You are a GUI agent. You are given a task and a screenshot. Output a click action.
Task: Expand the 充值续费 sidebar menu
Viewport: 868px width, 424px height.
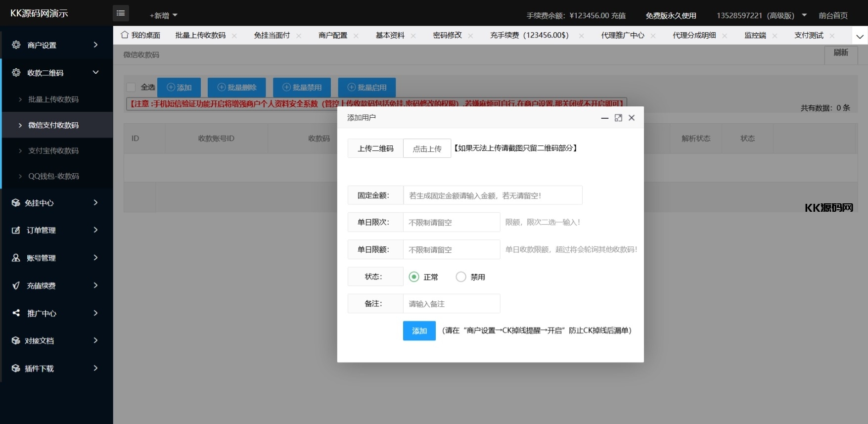(95, 285)
